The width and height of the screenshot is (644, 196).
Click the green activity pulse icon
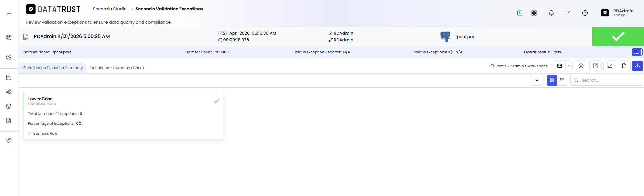coord(520,13)
